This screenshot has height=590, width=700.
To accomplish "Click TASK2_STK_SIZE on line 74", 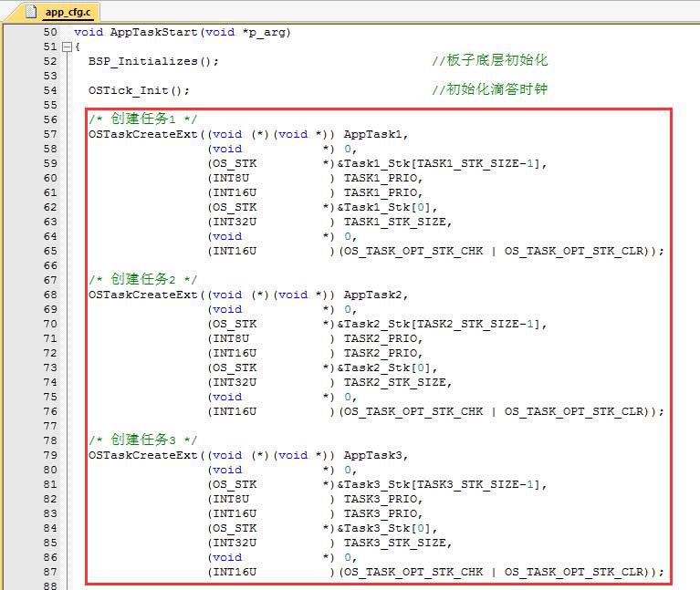I will 394,383.
